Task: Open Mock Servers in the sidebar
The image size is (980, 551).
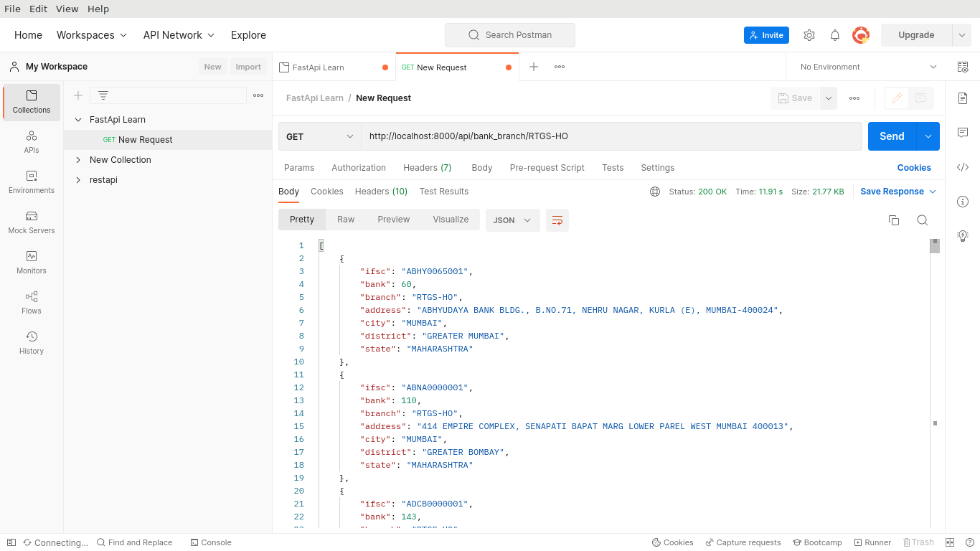Action: (32, 222)
